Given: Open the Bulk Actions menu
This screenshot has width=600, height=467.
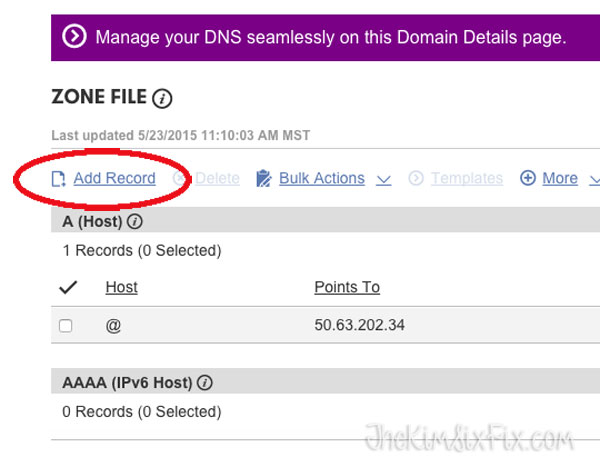Looking at the screenshot, I should pyautogui.click(x=321, y=179).
